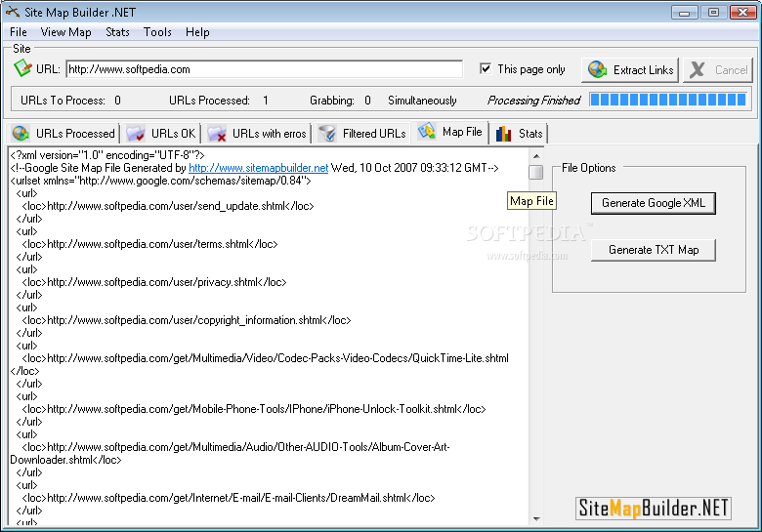
Task: Click the scrollbar up arrow
Action: coord(536,156)
